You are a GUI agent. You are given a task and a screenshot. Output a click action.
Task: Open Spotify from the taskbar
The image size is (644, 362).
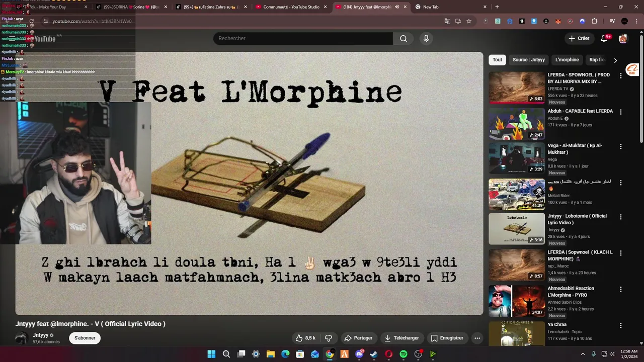pyautogui.click(x=403, y=354)
